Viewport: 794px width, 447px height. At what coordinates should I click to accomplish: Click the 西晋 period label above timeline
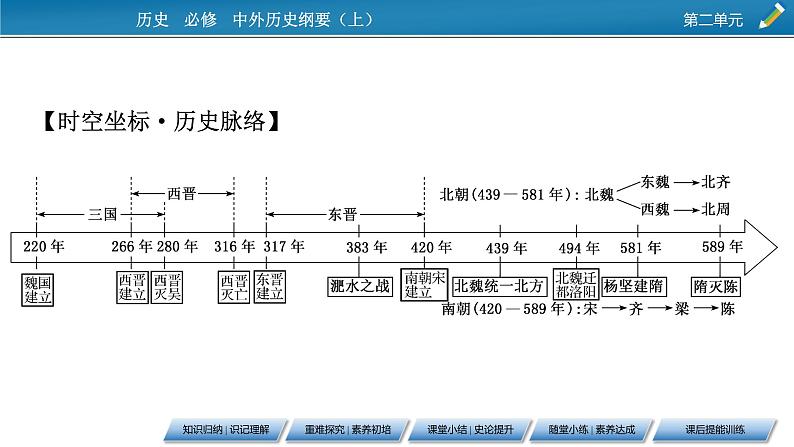(182, 193)
